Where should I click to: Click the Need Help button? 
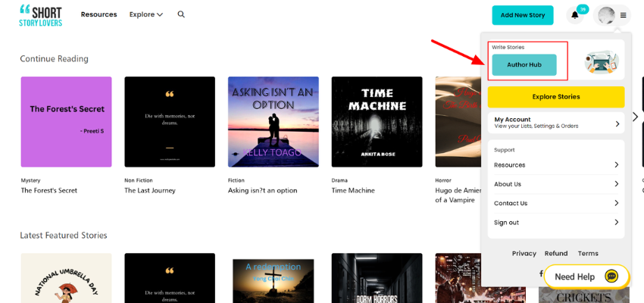[586, 276]
